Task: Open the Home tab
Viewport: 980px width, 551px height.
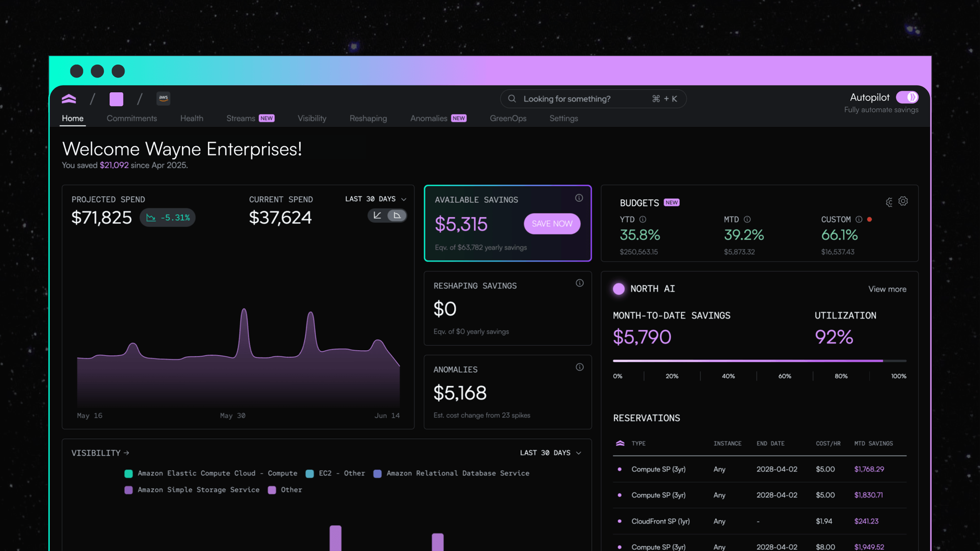Action: (x=73, y=118)
